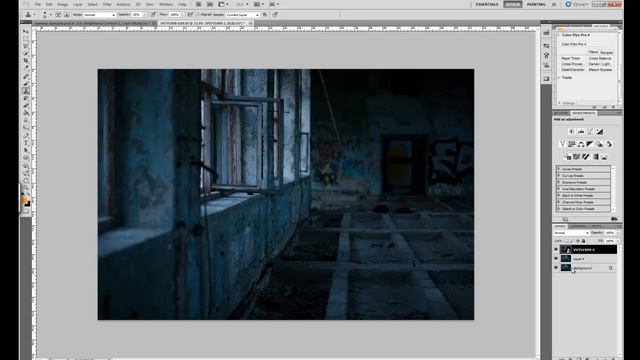
Task: Add a Threshold adjustment layer
Action: click(586, 157)
